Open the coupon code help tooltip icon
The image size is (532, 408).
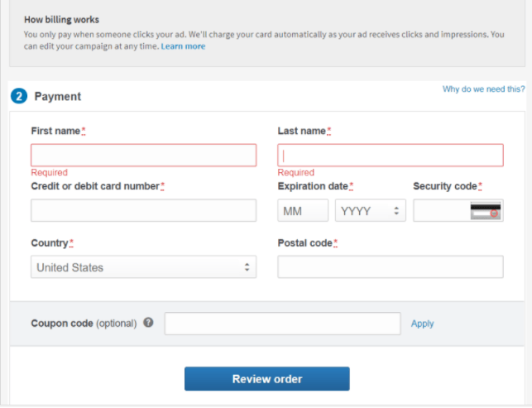pos(148,323)
